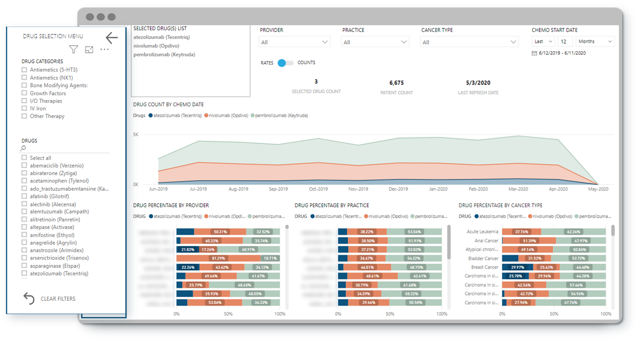Check alectinib (Alecensa) drug
This screenshot has width=644, height=357.
click(24, 204)
